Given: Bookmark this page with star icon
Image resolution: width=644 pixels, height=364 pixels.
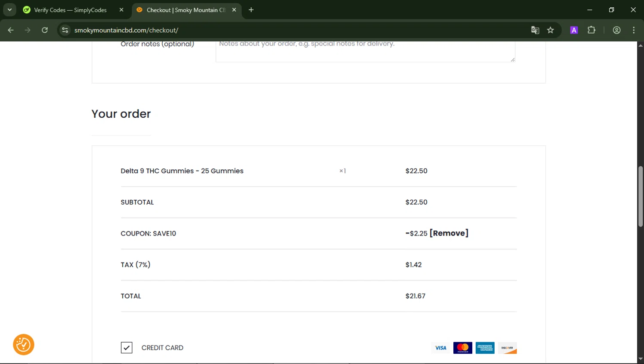Looking at the screenshot, I should pyautogui.click(x=550, y=30).
